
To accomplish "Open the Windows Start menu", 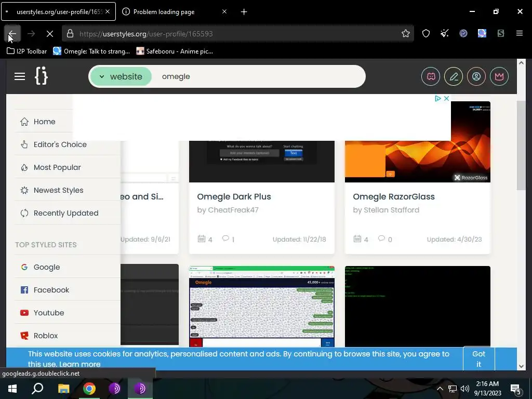I will (12, 389).
